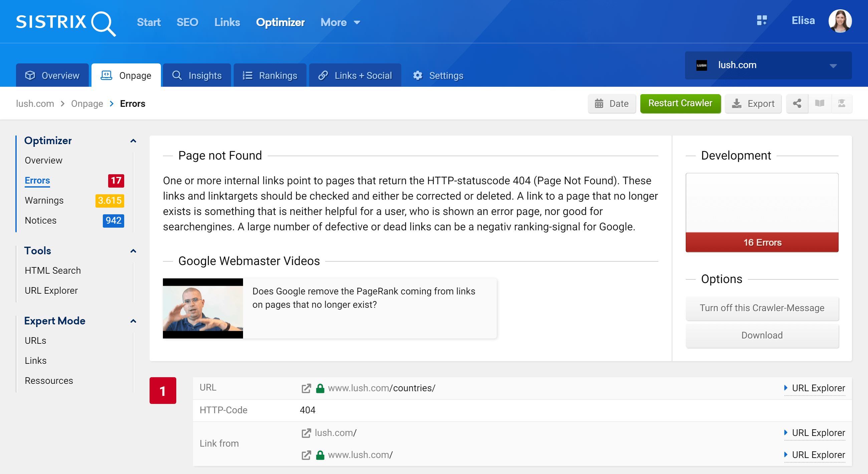
Task: Click the lush.com project favicon
Action: click(701, 65)
